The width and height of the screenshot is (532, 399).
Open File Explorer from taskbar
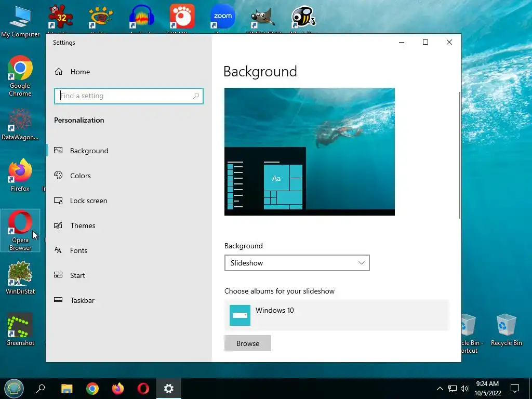pyautogui.click(x=67, y=389)
